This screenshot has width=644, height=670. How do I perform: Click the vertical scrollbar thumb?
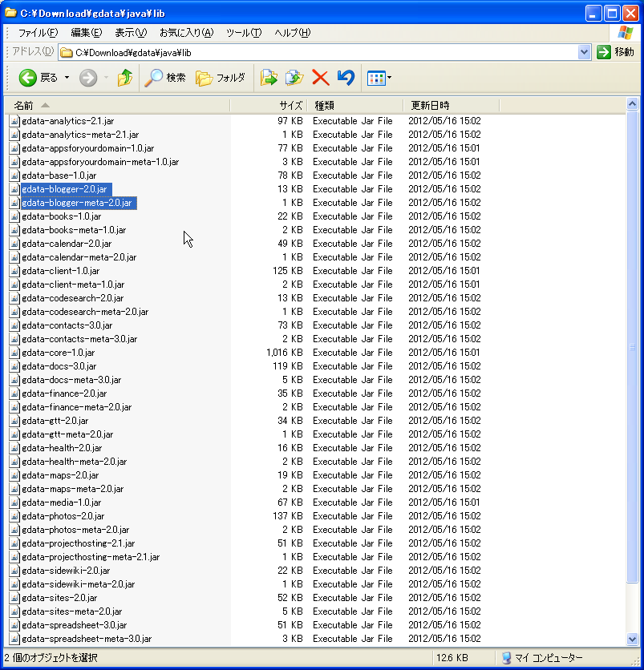click(633, 346)
